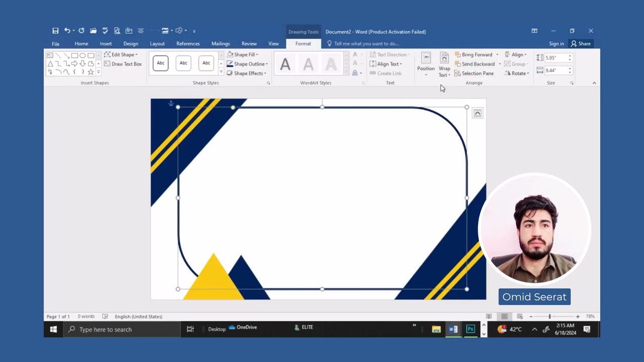644x362 pixels.
Task: Open Layout Options icon beside the shape
Action: coord(477,113)
